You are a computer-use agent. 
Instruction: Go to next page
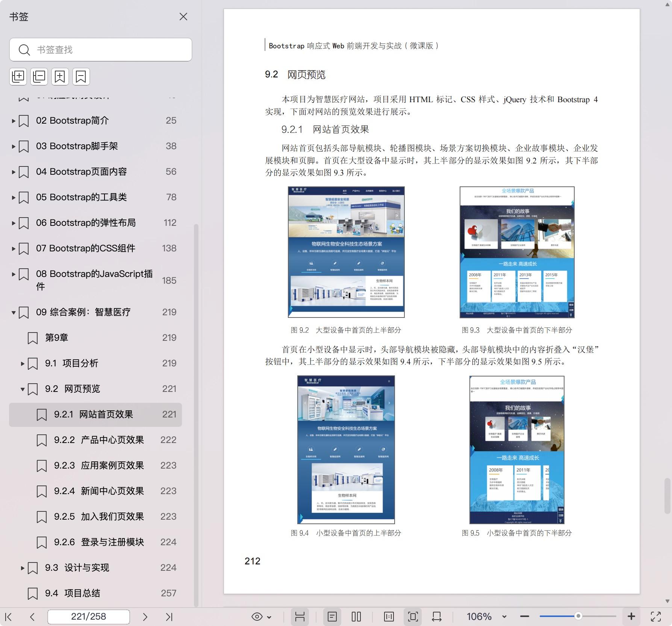pyautogui.click(x=145, y=617)
